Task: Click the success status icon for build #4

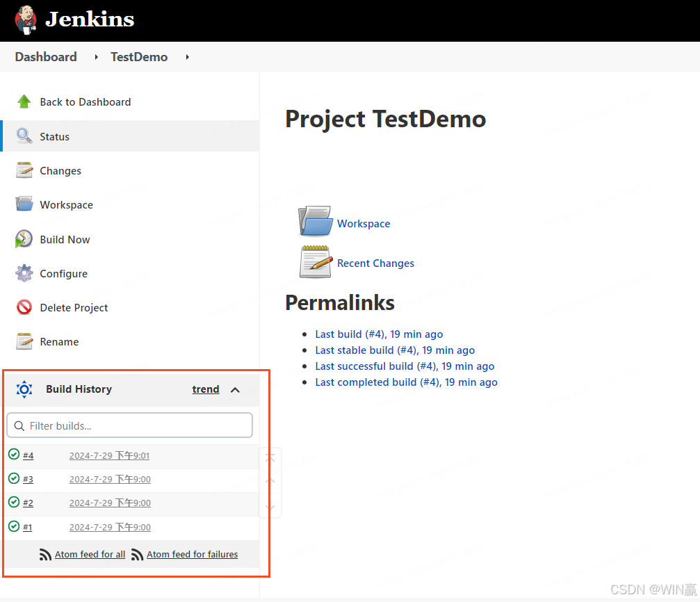Action: (x=14, y=454)
